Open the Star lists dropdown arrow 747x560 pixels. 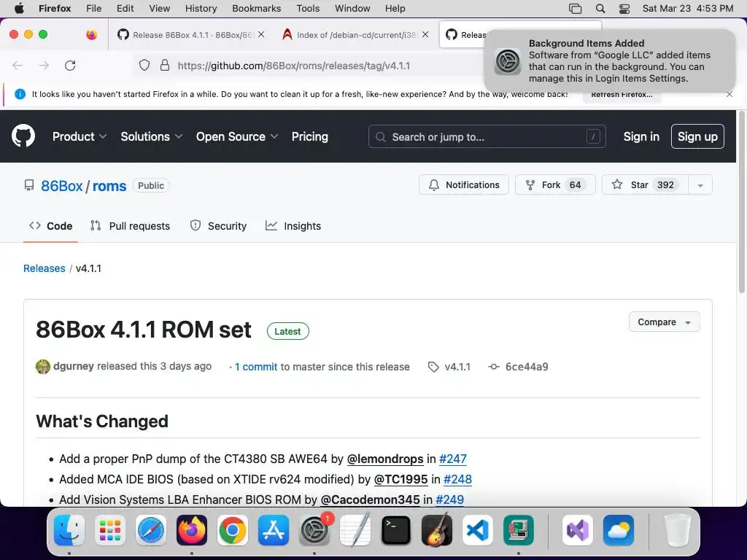pyautogui.click(x=700, y=185)
